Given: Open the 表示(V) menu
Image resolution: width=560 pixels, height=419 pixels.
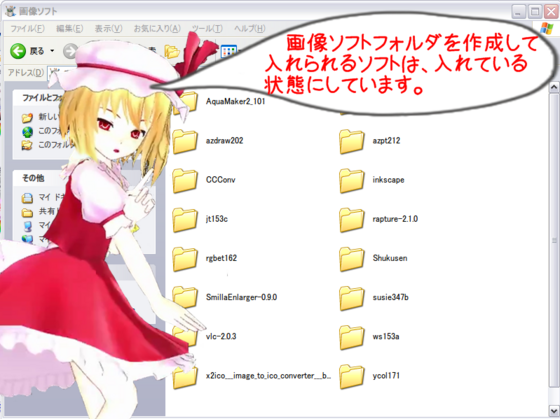Looking at the screenshot, I should coord(108,29).
